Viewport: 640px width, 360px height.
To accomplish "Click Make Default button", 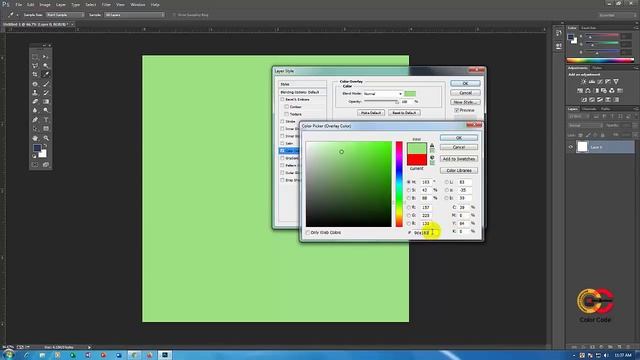I will pyautogui.click(x=371, y=113).
